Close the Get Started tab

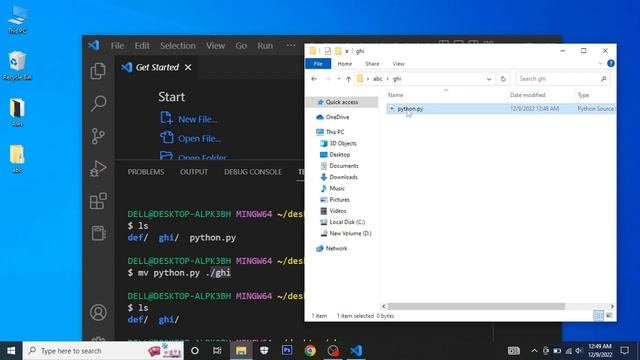coord(188,67)
